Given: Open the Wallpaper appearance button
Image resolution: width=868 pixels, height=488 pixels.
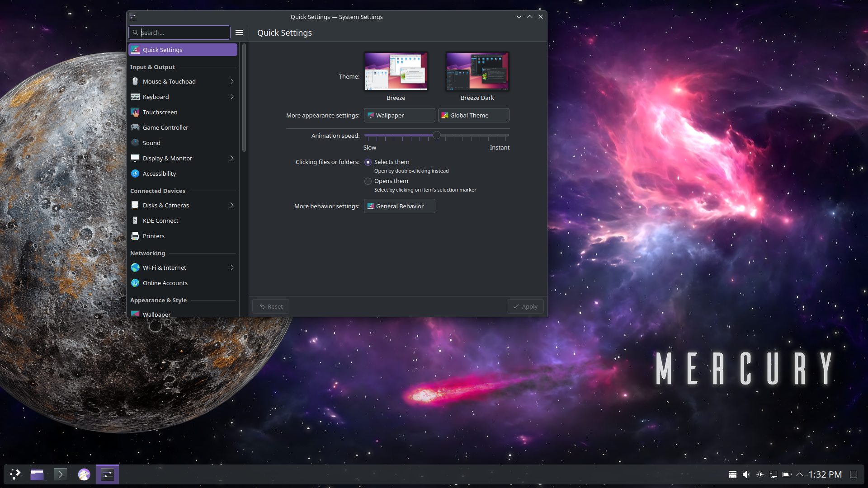Looking at the screenshot, I should coord(399,115).
